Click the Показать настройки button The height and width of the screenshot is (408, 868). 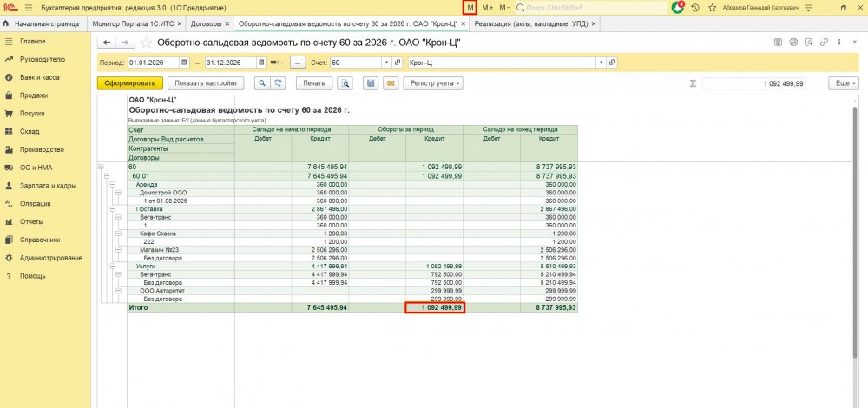pos(206,83)
